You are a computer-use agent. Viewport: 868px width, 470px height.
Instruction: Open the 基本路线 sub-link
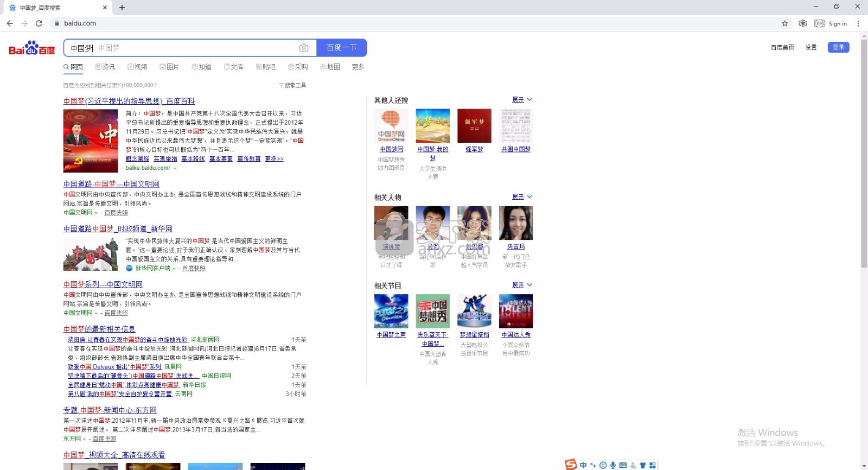(x=193, y=158)
